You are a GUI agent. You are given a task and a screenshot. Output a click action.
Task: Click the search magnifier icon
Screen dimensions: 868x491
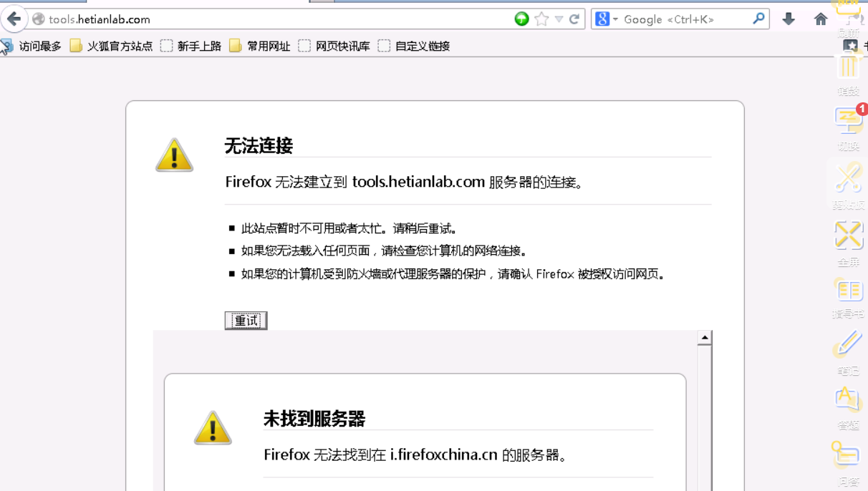tap(759, 19)
